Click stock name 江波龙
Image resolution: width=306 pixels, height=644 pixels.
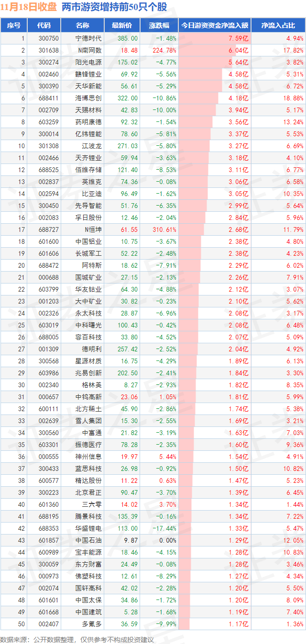click(x=92, y=146)
